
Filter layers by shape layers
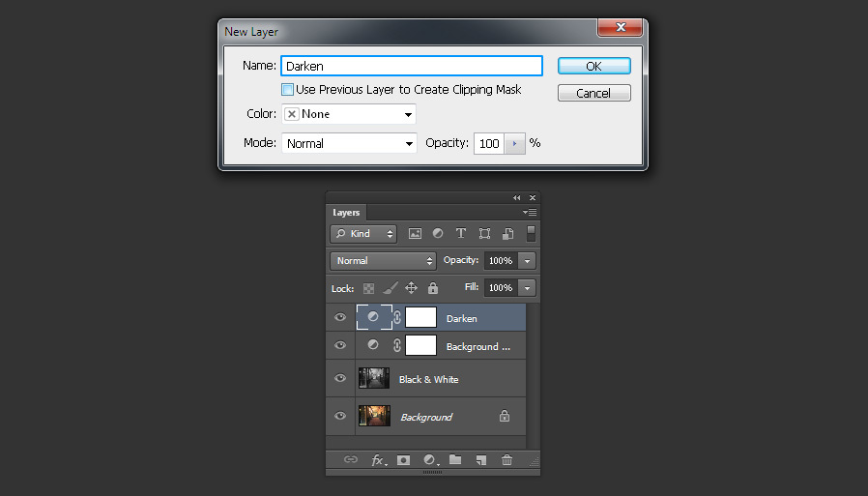484,234
